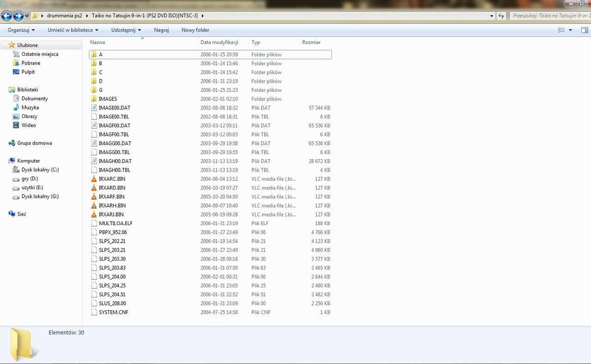Screen dimensions: 591x364
Task: Select folder icon of D
Action: pos(94,81)
